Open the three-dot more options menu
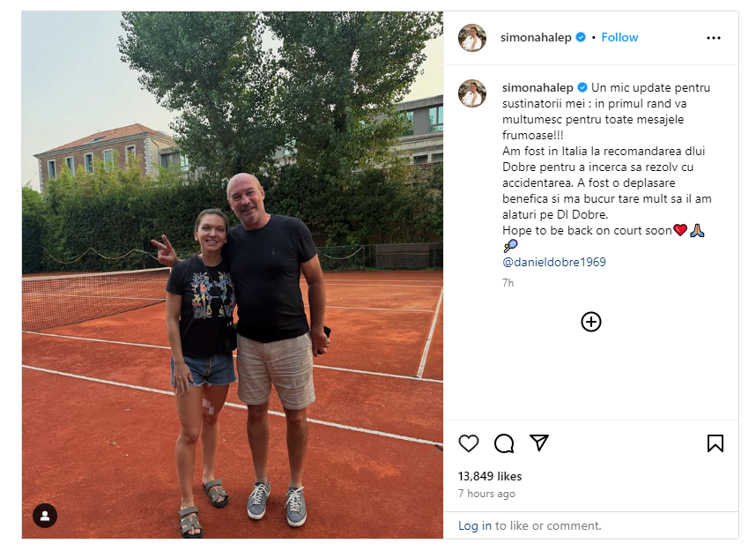Viewport: 756px width, 558px height. 714,38
